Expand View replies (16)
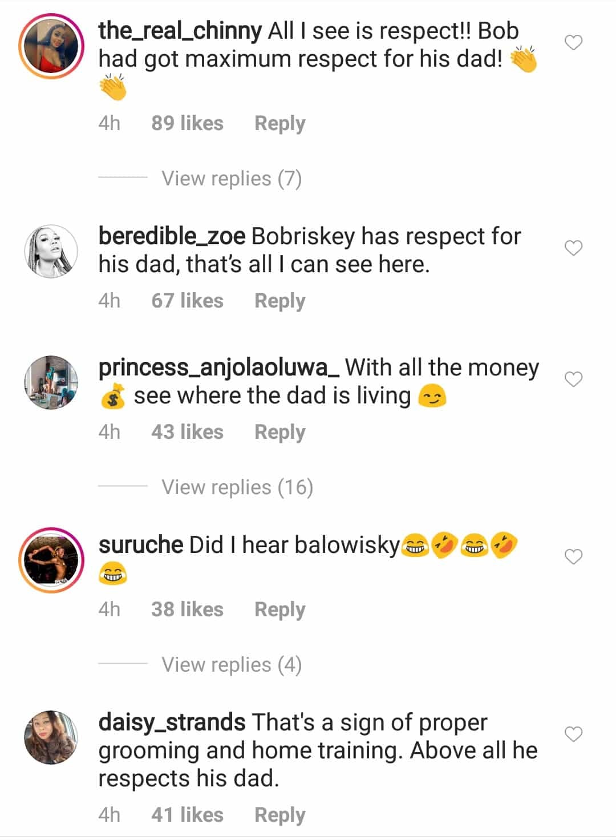The height and width of the screenshot is (840, 616). click(x=237, y=487)
